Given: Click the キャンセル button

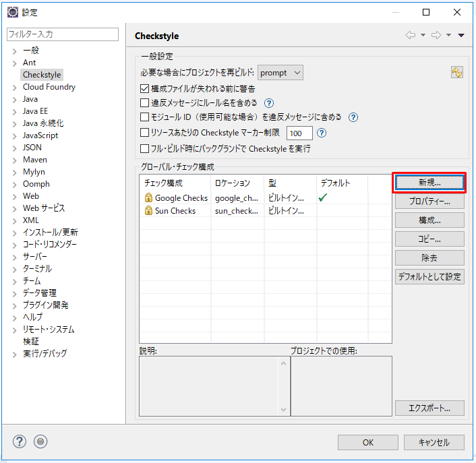Looking at the screenshot, I should [x=434, y=442].
